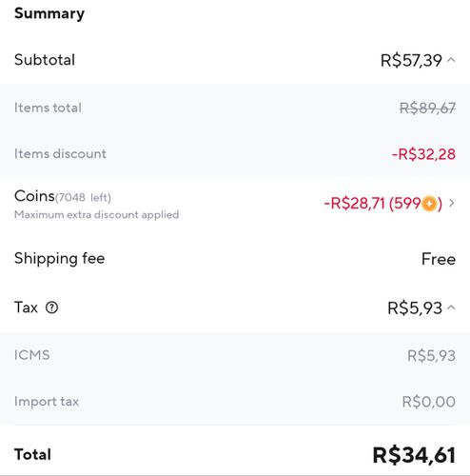Tap the Summary heading

coord(49,13)
